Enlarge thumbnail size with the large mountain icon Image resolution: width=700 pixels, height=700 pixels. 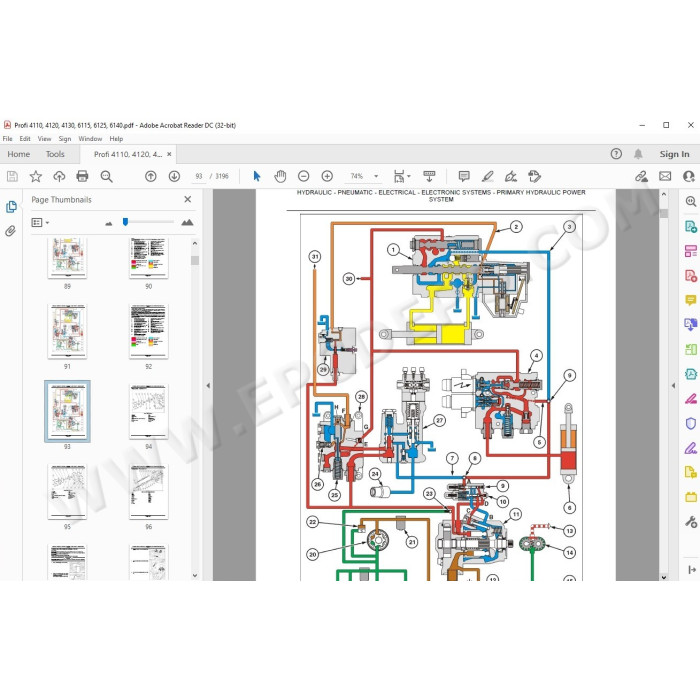pyautogui.click(x=188, y=222)
